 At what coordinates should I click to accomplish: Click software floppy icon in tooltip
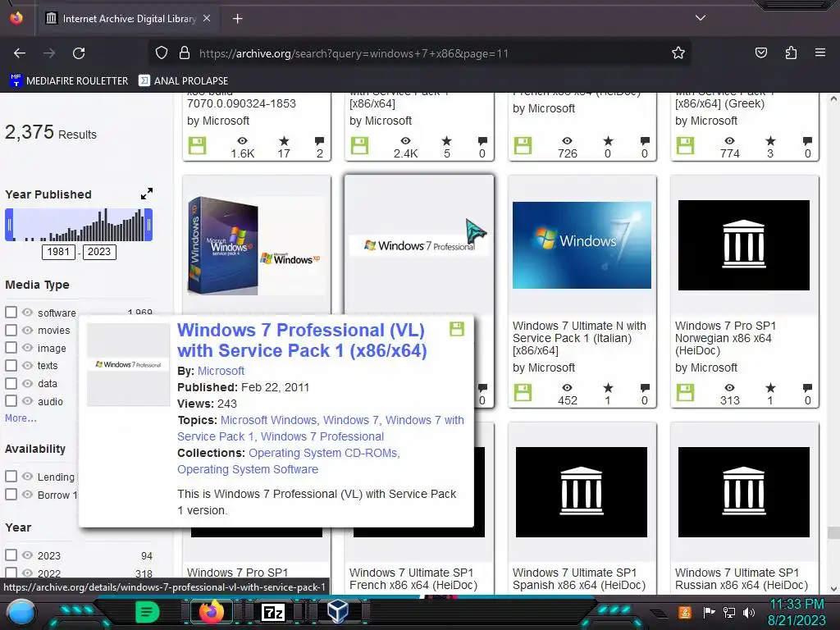(x=456, y=328)
